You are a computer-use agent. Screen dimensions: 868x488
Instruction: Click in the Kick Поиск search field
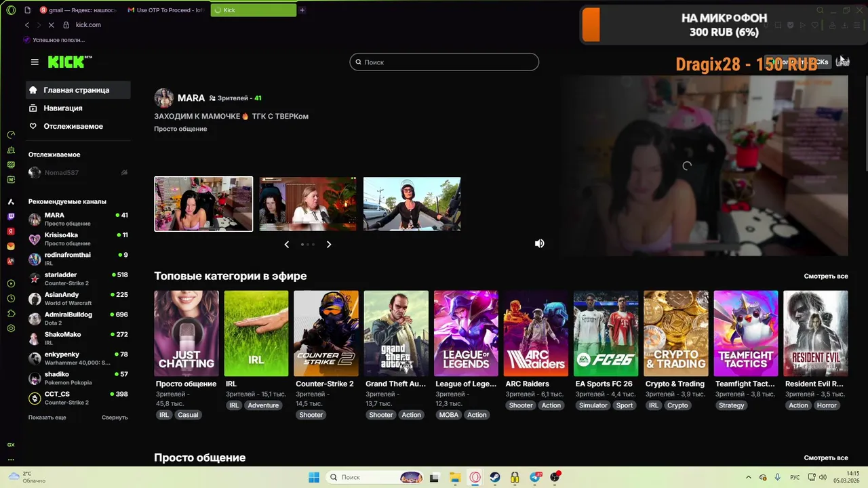tap(444, 62)
